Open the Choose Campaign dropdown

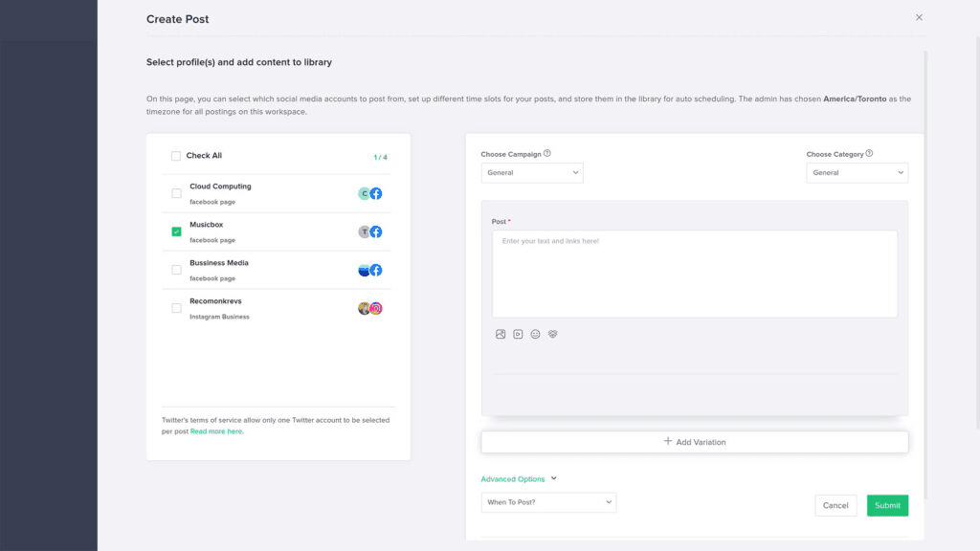tap(532, 173)
